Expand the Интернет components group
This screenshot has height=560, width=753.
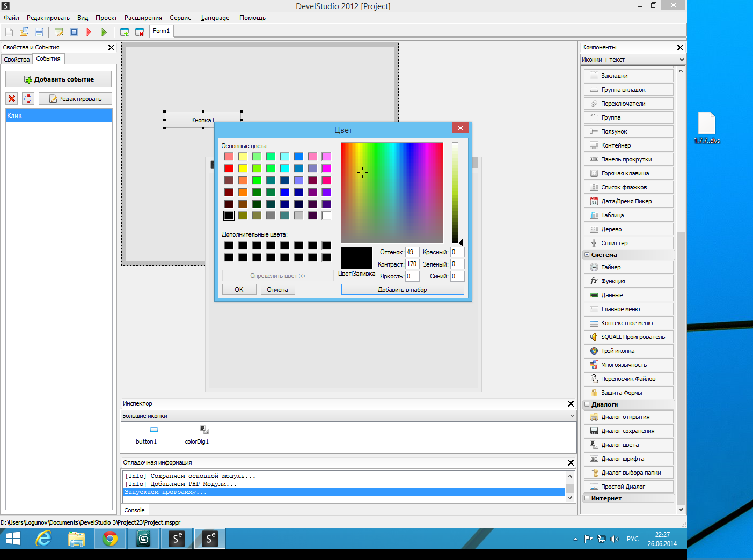coord(587,498)
